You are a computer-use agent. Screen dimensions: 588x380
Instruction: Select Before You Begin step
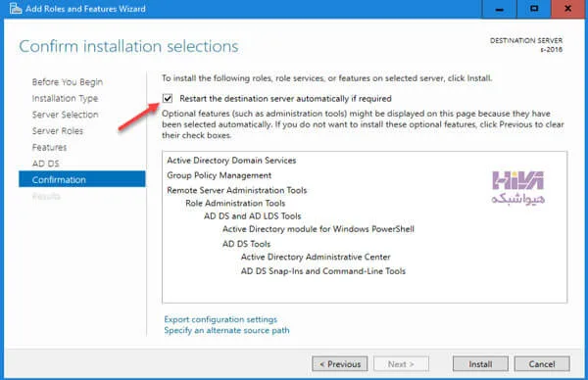[68, 82]
